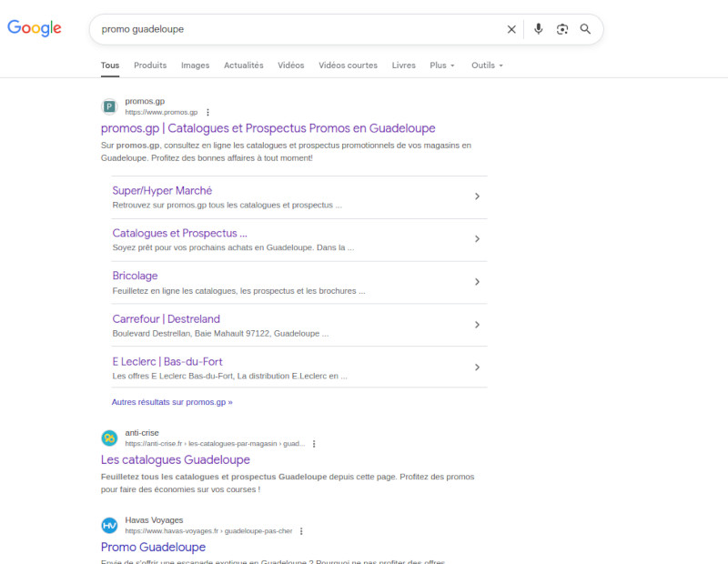Focus the search field containing promo guadeloupe
The width and height of the screenshot is (728, 564).
click(x=291, y=29)
